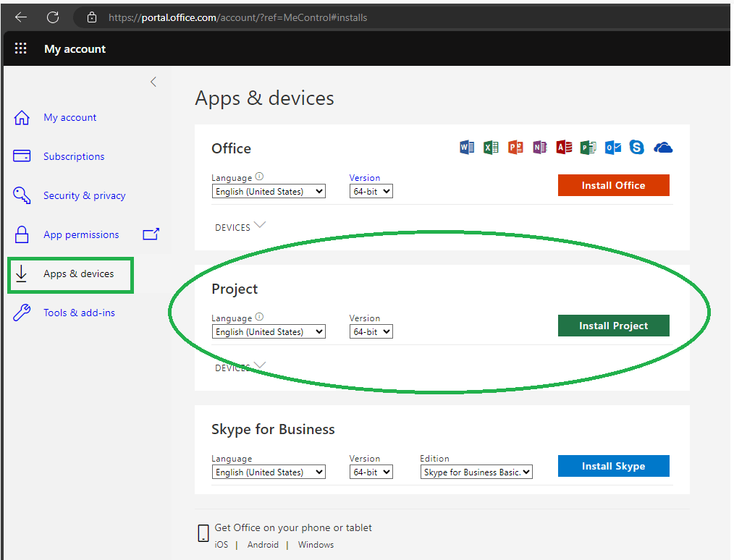Open the app launcher waffle icon

coord(20,48)
